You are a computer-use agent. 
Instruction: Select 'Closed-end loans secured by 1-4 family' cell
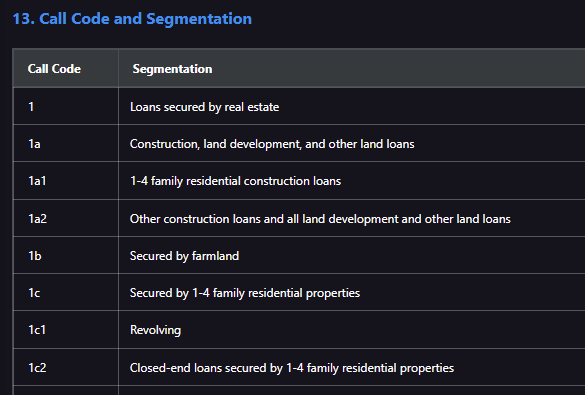coord(352,367)
